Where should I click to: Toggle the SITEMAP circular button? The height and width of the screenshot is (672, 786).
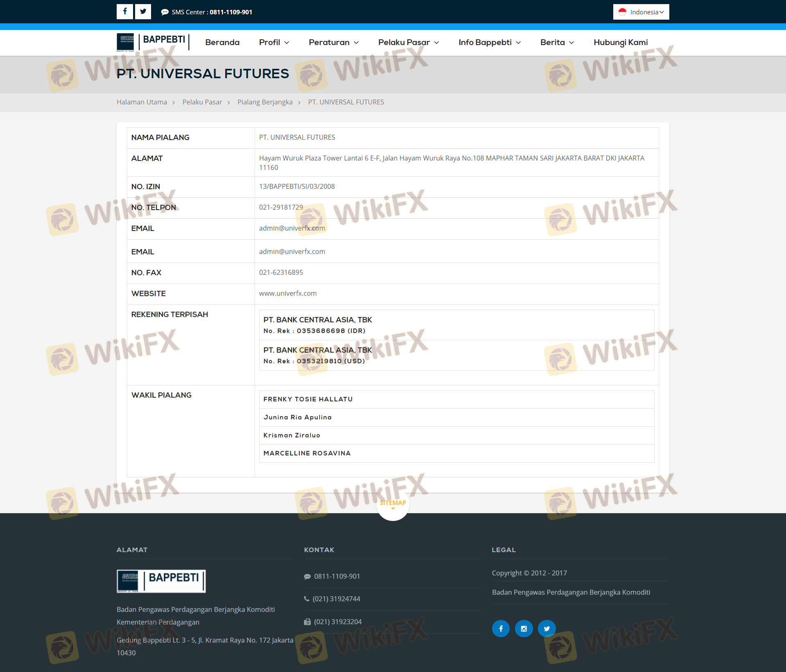393,504
